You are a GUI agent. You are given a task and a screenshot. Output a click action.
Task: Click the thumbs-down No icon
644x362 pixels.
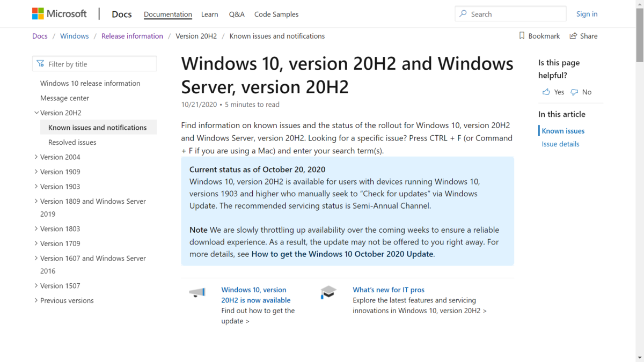[x=574, y=92]
